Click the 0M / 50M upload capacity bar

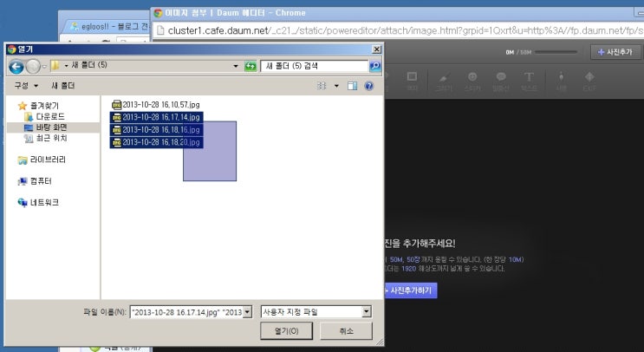click(556, 52)
